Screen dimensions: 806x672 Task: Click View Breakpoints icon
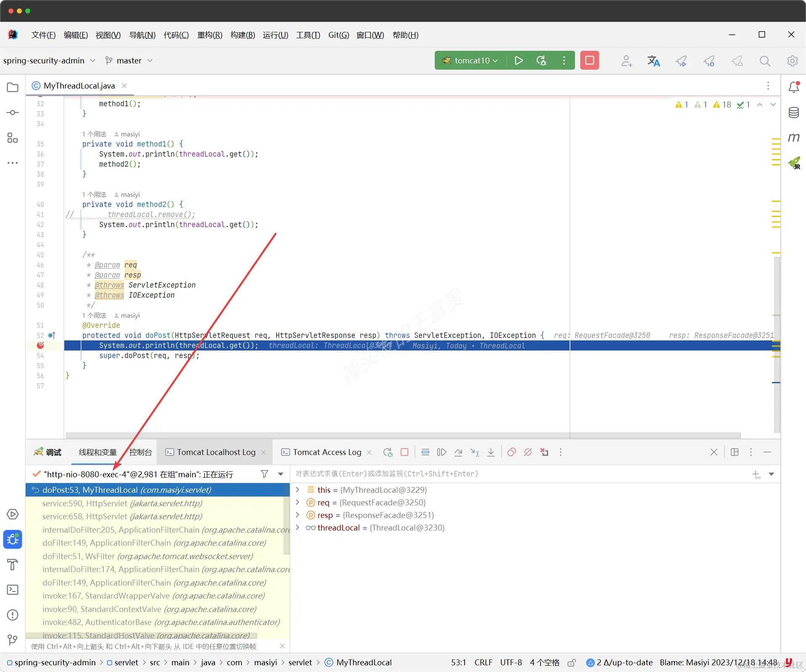click(x=512, y=452)
